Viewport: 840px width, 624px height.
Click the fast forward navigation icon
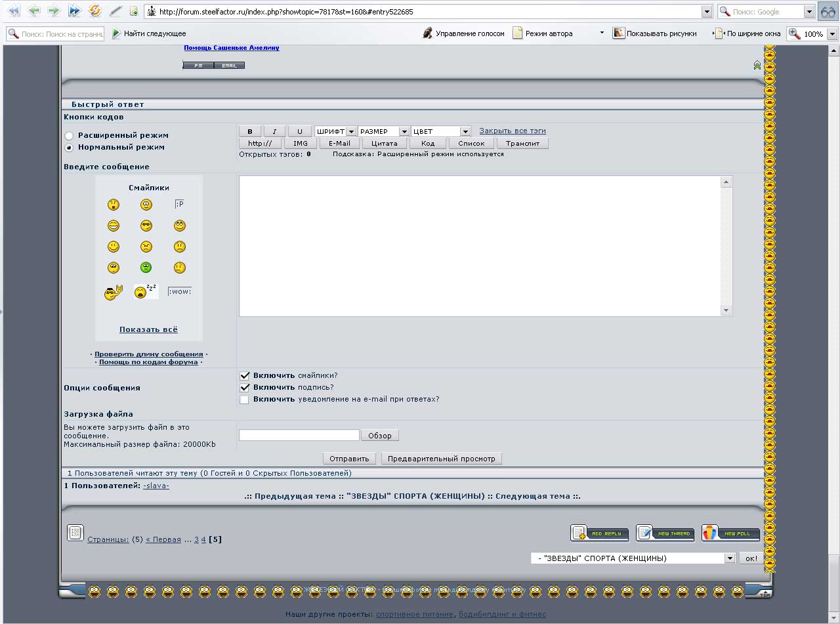[74, 11]
